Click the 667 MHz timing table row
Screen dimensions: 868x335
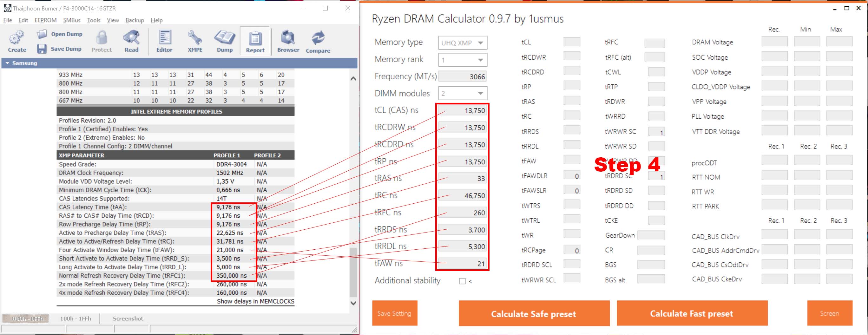(175, 101)
